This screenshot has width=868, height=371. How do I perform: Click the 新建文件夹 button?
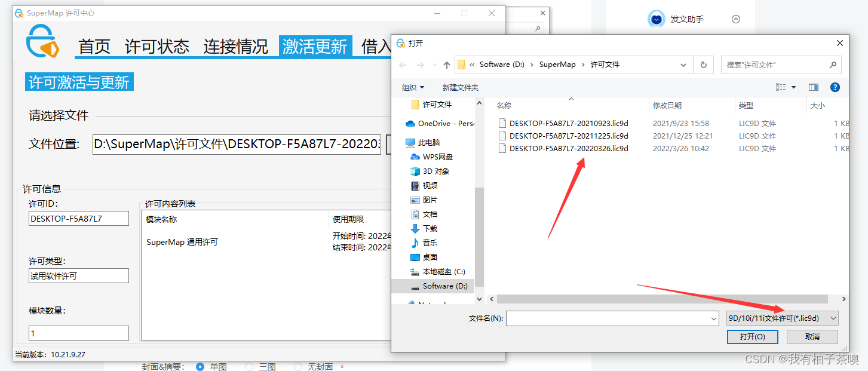(x=460, y=87)
